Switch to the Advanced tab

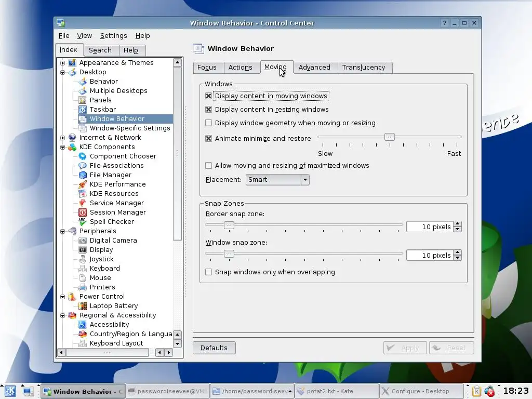pyautogui.click(x=314, y=68)
